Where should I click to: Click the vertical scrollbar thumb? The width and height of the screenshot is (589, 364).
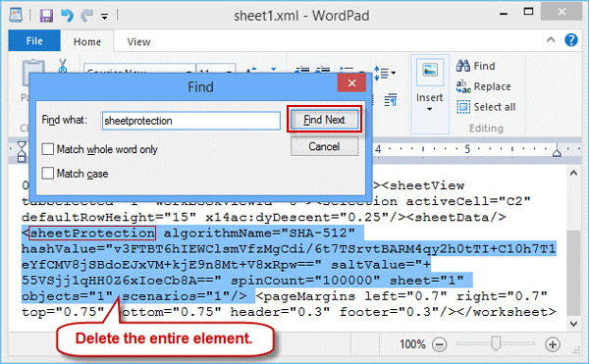[x=573, y=273]
